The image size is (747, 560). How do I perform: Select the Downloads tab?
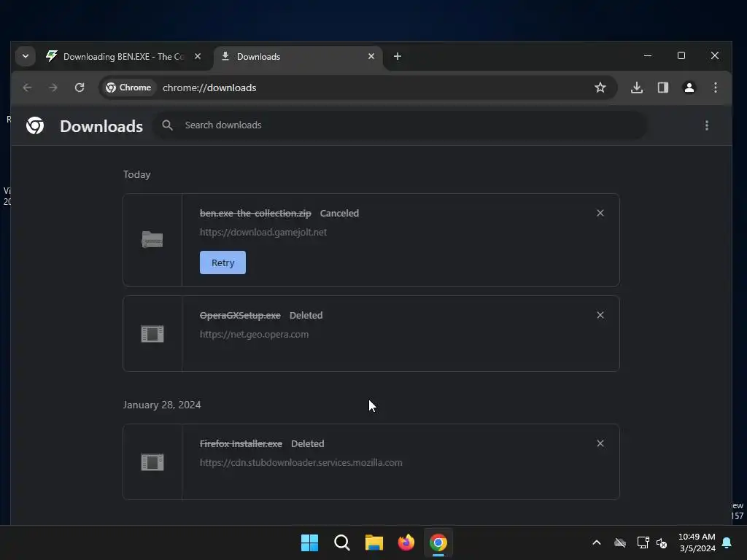click(x=298, y=57)
